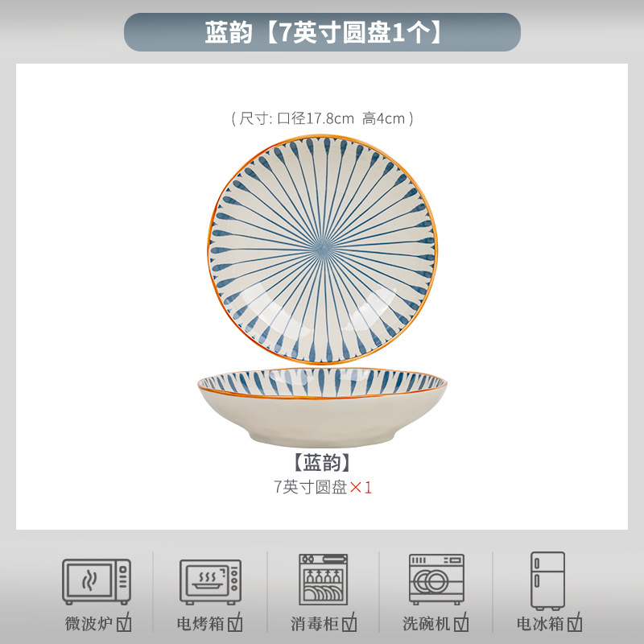This screenshot has width=644, height=644.
Task: Click the side-view plate image
Action: tap(323, 407)
